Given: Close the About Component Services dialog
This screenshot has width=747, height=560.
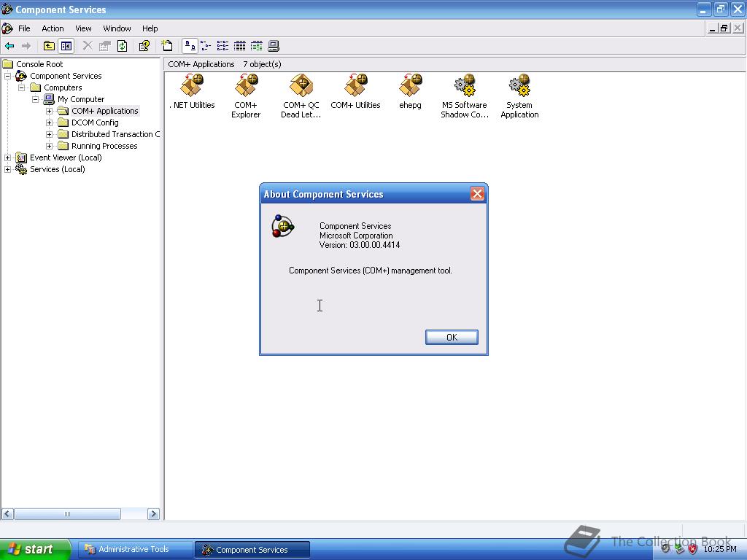Looking at the screenshot, I should [477, 193].
